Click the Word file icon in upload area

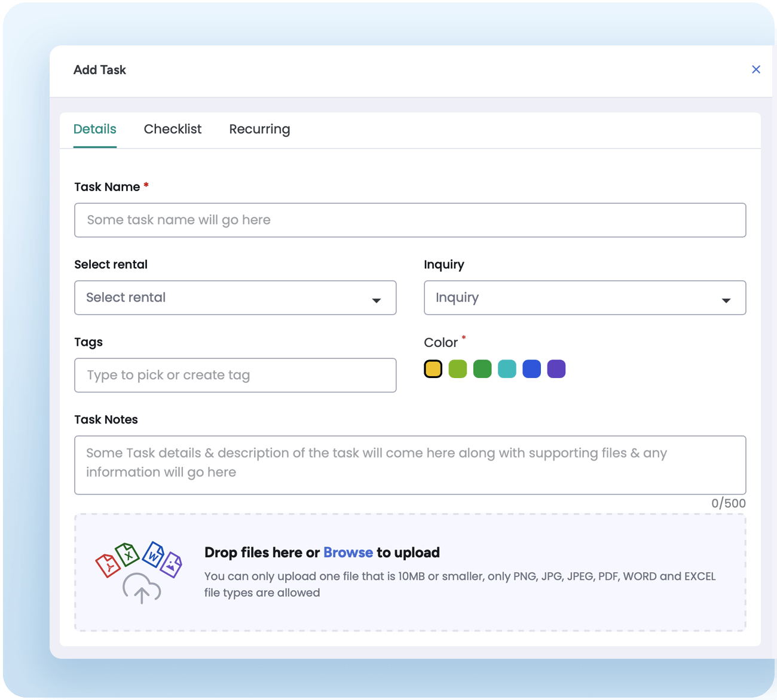tap(154, 554)
